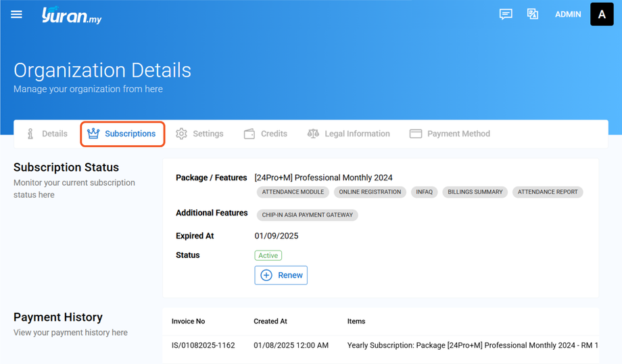Go to the Credits tab
Image resolution: width=622 pixels, height=364 pixels.
coord(274,134)
